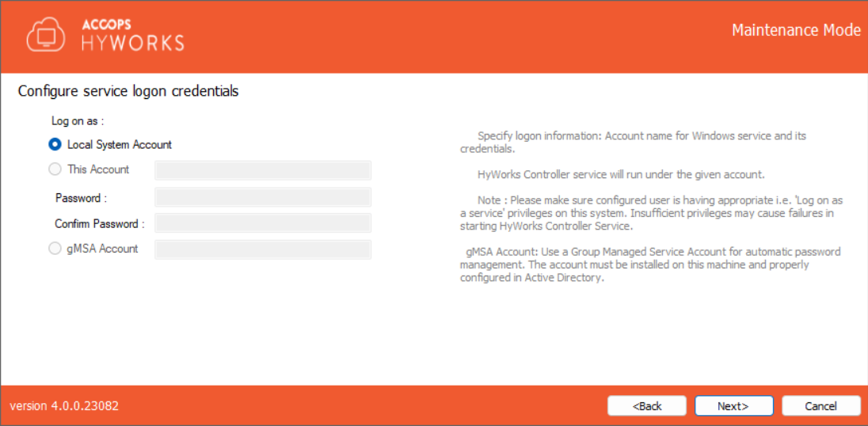The image size is (868, 426).
Task: Click the gMSA Account description paragraph
Action: coord(649,264)
